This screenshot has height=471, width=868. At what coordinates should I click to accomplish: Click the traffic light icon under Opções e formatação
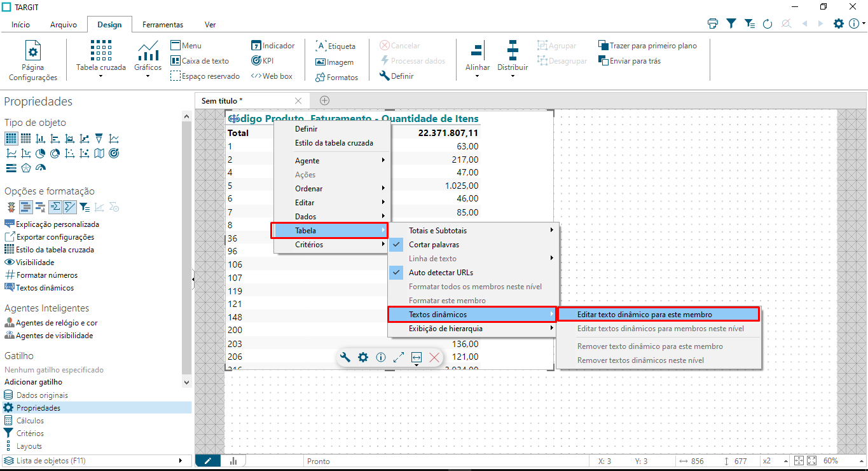[x=11, y=207]
